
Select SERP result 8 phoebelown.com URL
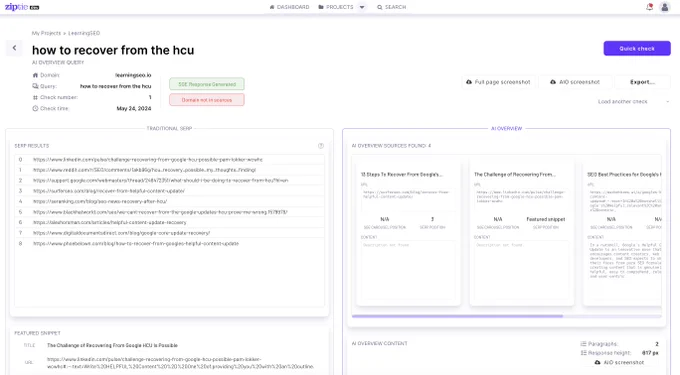[x=136, y=243]
